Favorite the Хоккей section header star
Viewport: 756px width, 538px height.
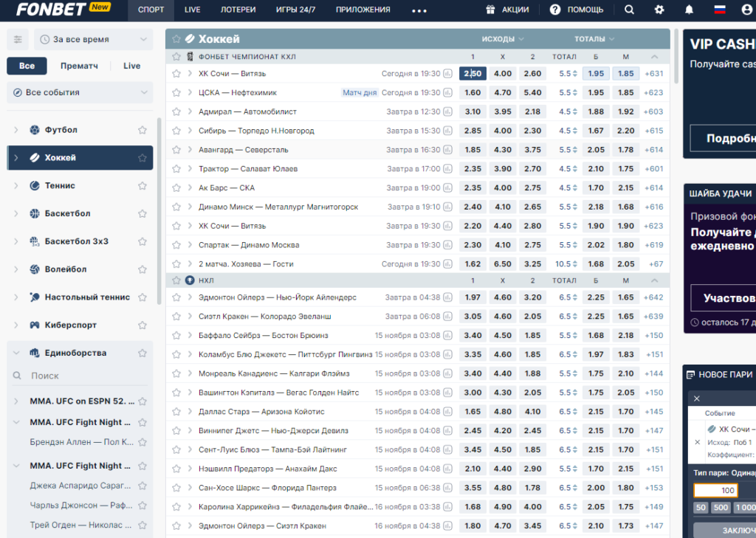pos(176,38)
